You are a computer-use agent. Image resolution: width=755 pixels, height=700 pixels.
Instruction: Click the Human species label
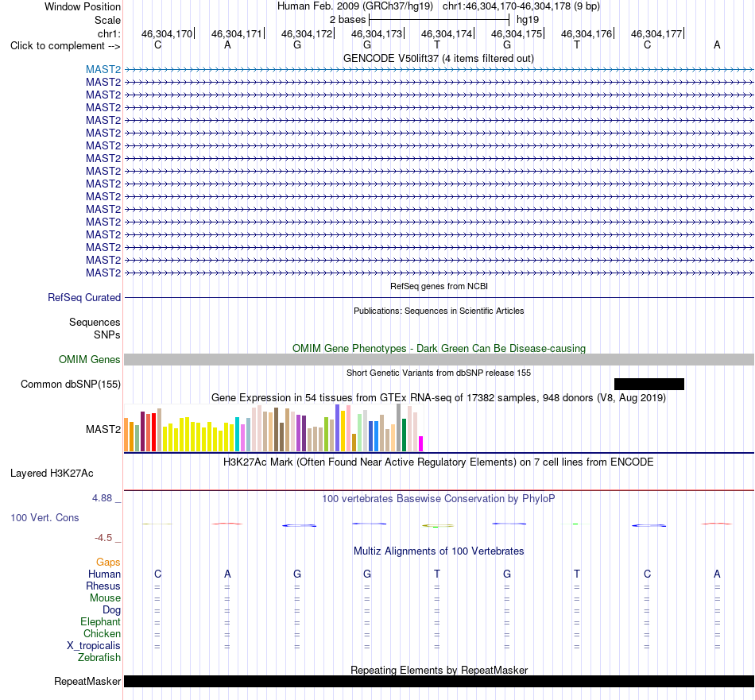(x=104, y=574)
